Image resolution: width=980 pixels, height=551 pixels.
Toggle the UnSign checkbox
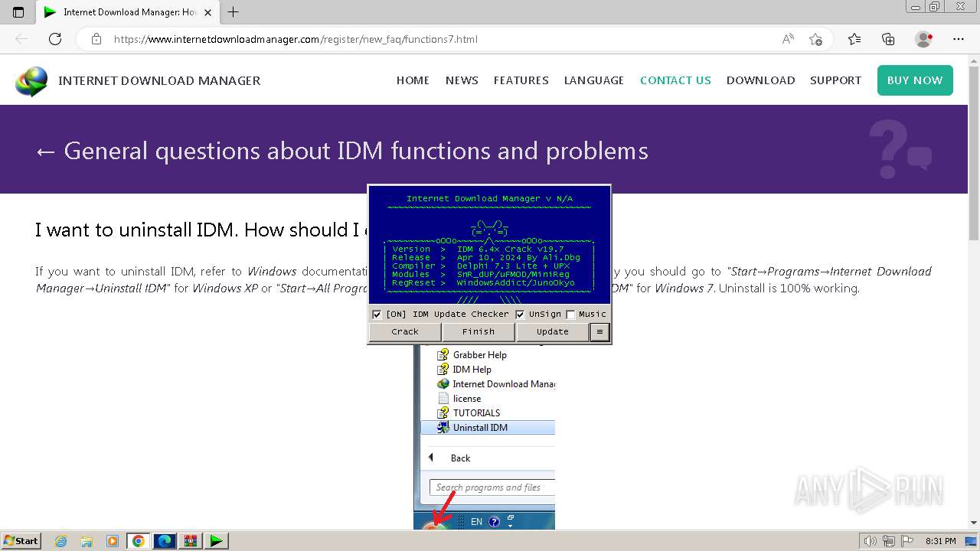click(520, 314)
